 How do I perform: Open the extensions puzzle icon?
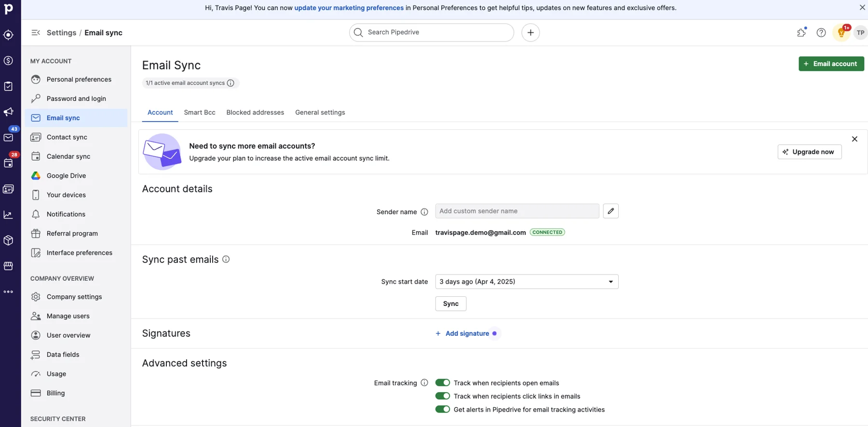point(801,32)
